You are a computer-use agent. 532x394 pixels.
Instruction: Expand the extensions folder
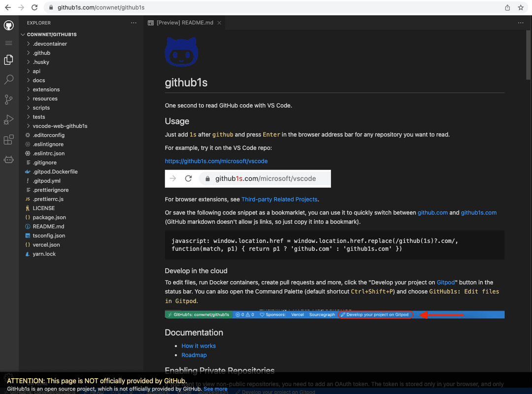(47, 89)
